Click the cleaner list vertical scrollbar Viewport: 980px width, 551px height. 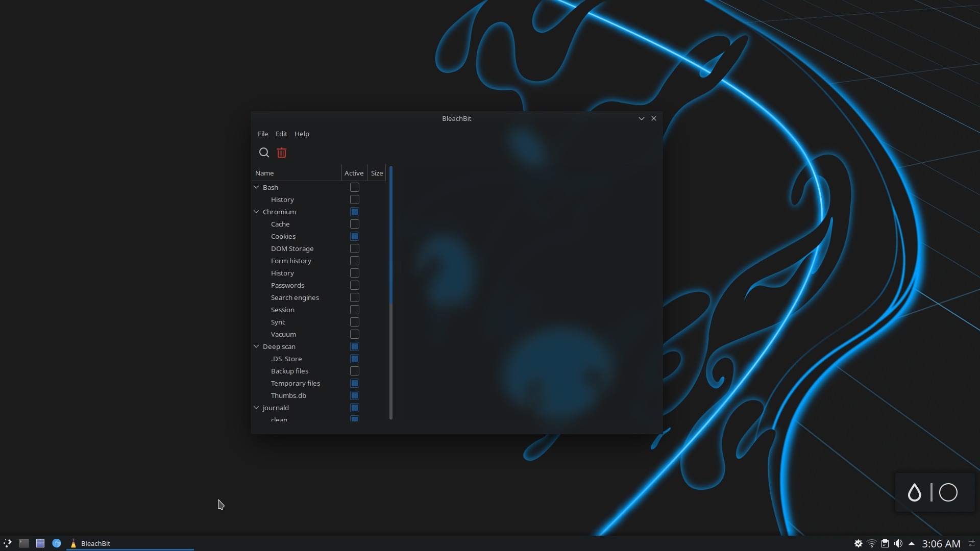pos(391,293)
